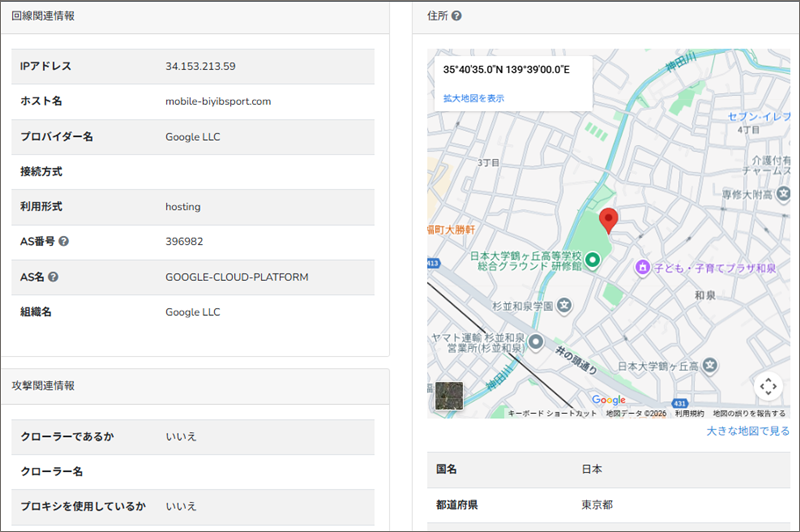800x532 pixels.
Task: Click キーボード ショートカット on the map
Action: (551, 413)
